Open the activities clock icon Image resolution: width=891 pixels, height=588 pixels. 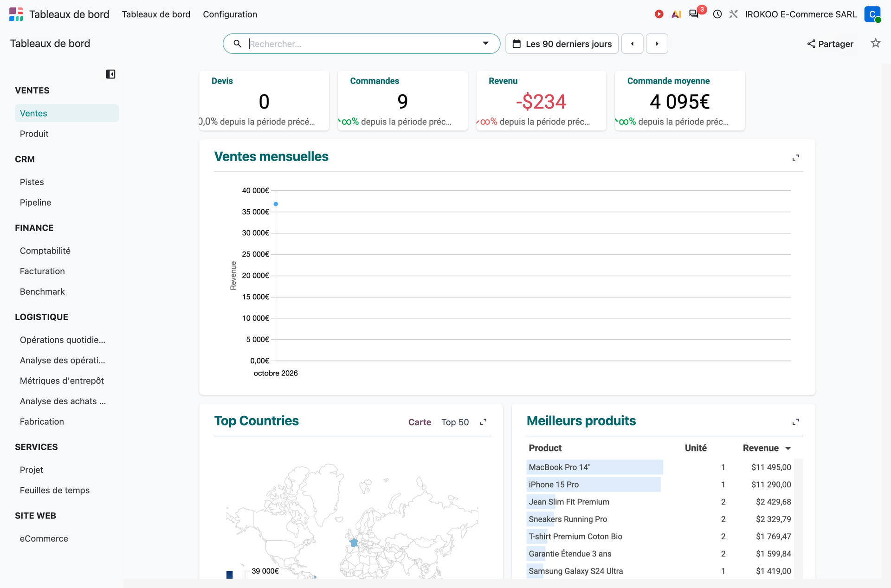(717, 14)
